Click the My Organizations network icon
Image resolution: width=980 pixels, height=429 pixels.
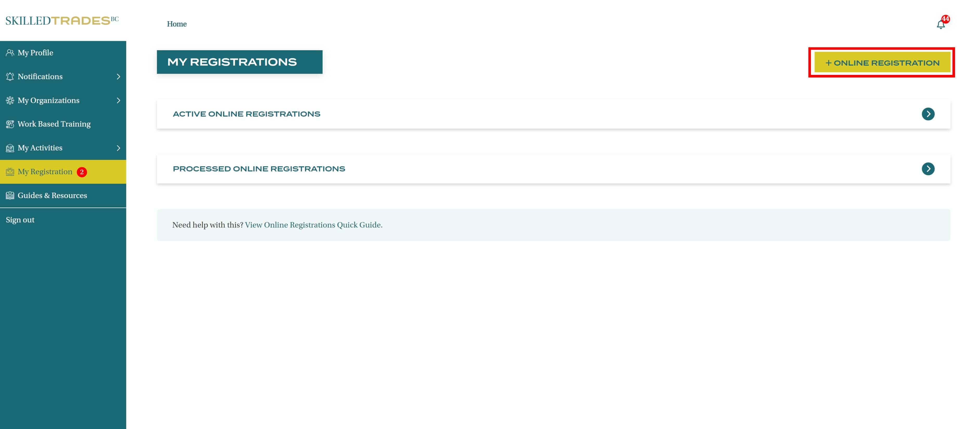10,101
